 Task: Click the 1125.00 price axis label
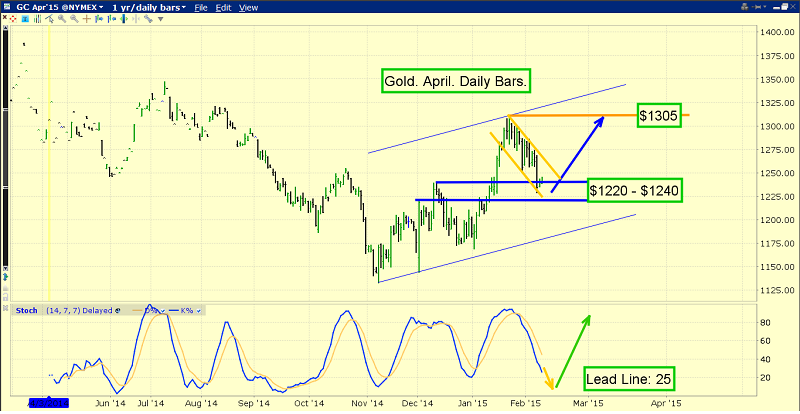click(x=776, y=290)
